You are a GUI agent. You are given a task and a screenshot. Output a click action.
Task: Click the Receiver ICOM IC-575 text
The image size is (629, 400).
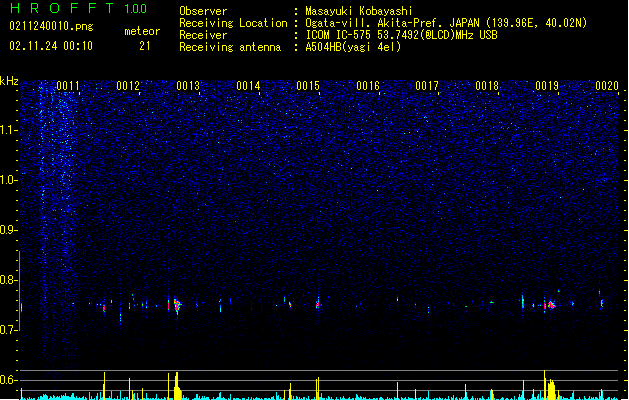pyautogui.click(x=401, y=35)
